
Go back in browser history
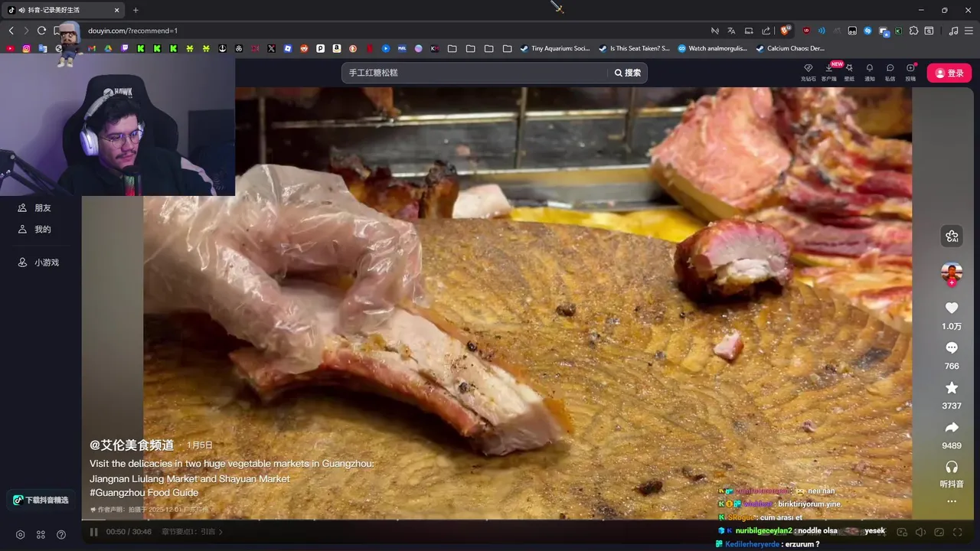[x=11, y=31]
